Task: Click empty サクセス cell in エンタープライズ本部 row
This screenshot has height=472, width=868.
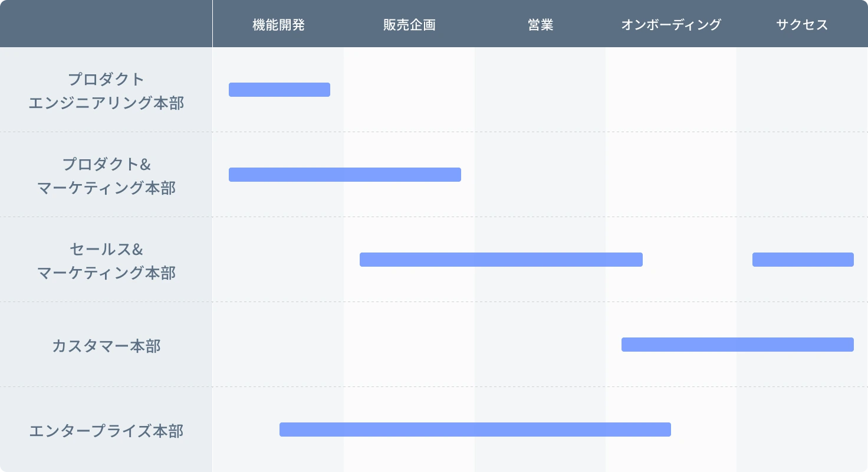Action: tap(802, 430)
